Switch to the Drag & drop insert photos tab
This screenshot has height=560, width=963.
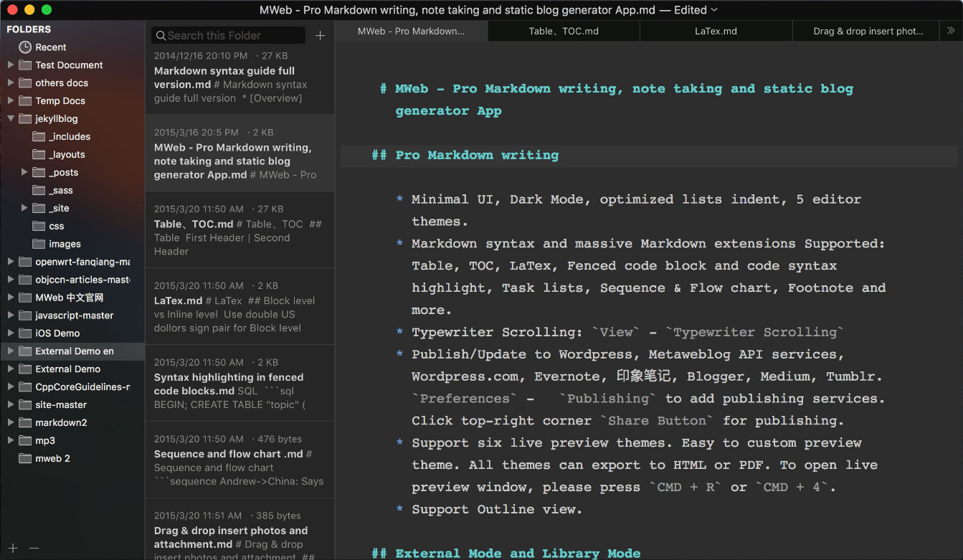tap(868, 31)
